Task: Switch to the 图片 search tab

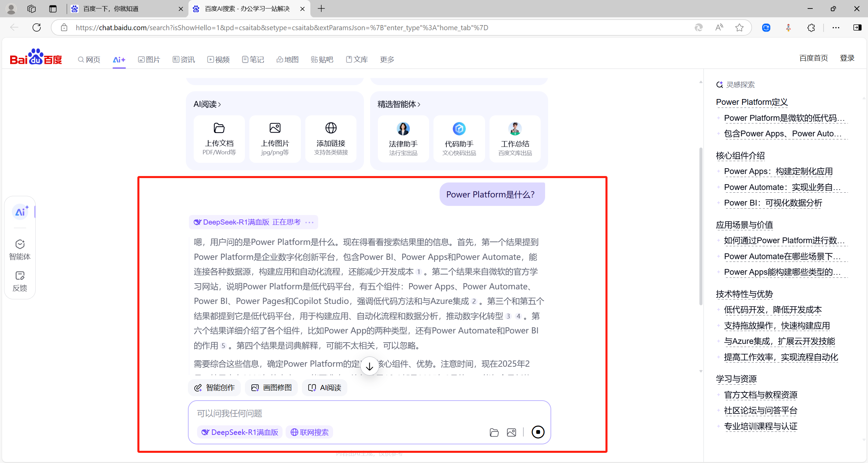Action: [x=149, y=59]
